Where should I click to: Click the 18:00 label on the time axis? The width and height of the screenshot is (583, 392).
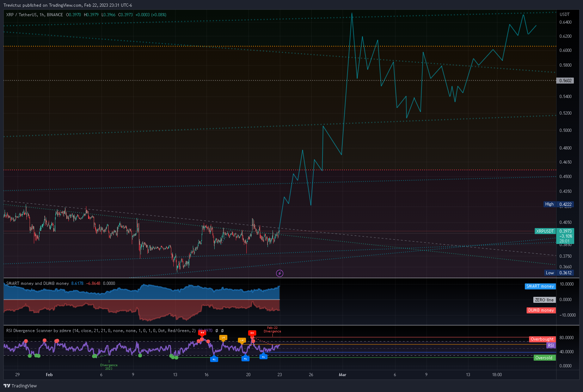tap(497, 375)
